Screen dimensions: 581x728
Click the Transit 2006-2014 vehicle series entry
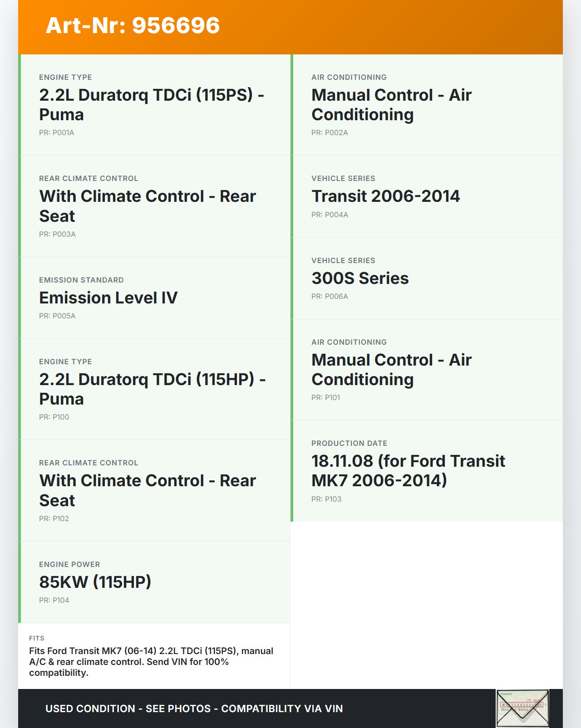point(385,196)
